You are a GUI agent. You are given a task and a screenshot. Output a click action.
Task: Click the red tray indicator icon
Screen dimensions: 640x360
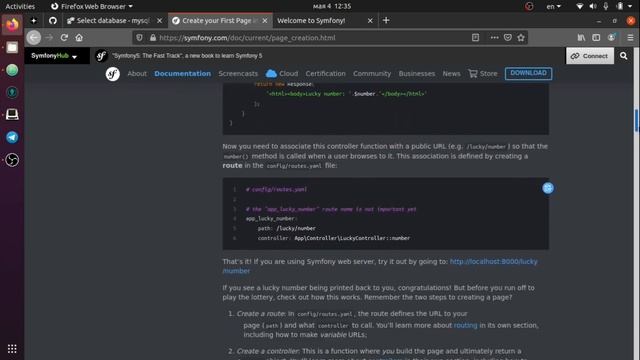(x=529, y=6)
